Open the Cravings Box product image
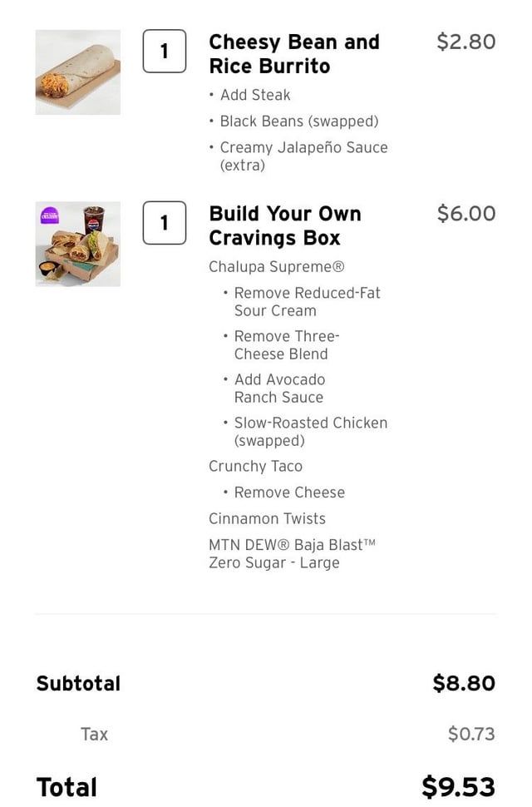Image resolution: width=532 pixels, height=807 pixels. click(x=77, y=244)
